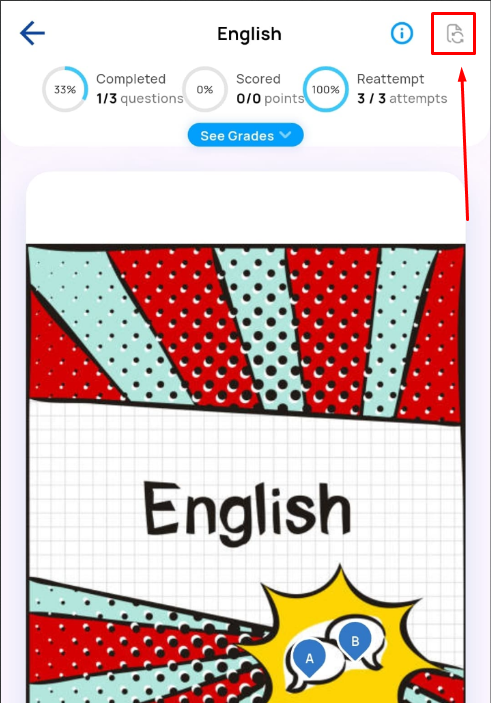
Task: Click the Scored label text
Action: pyautogui.click(x=258, y=79)
